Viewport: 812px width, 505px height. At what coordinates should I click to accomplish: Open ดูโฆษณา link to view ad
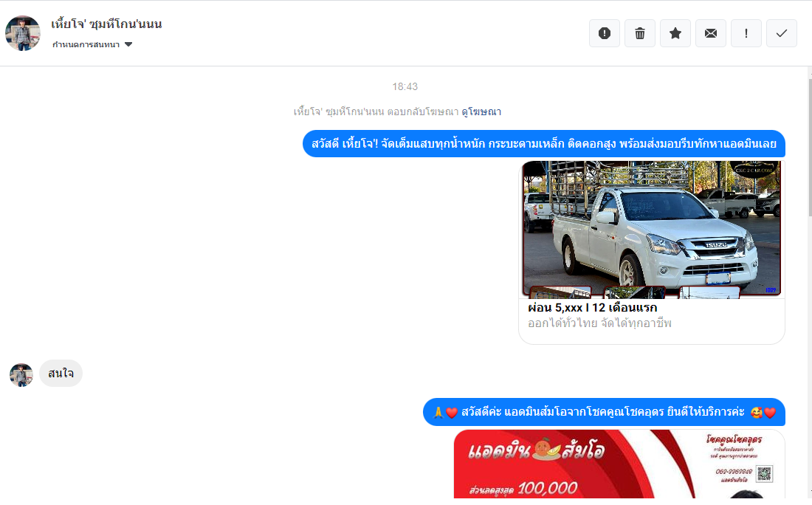[481, 112]
